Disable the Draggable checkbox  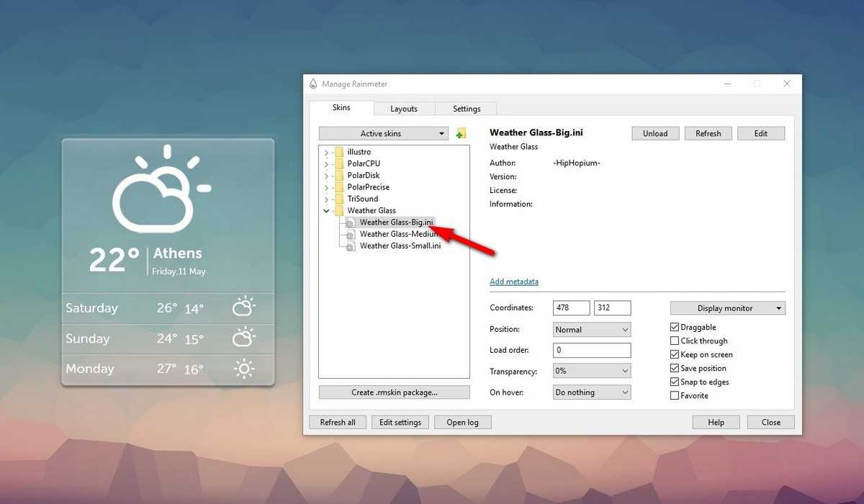[675, 328]
